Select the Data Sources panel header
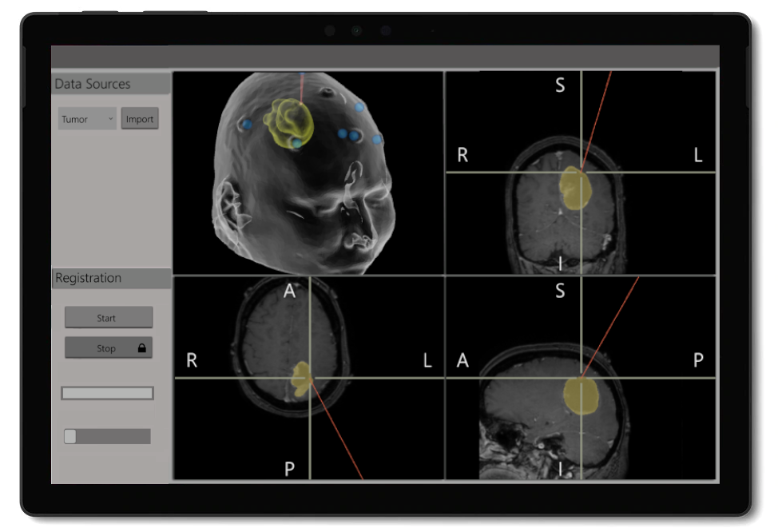 111,84
